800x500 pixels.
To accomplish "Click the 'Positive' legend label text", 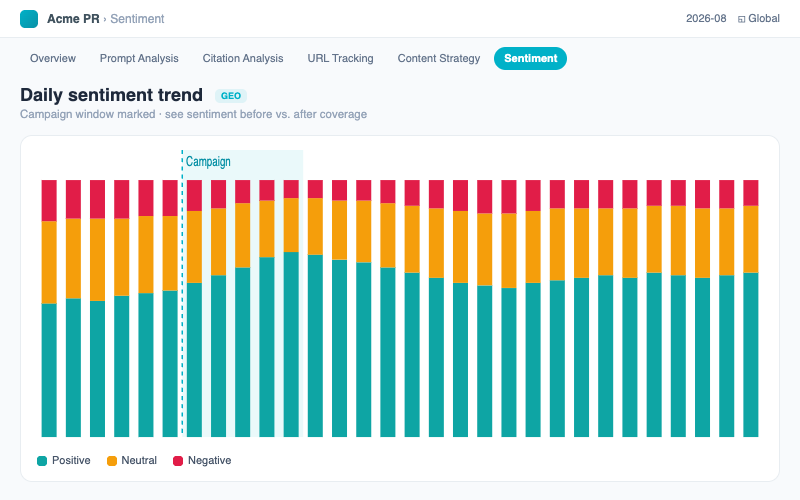I will click(x=71, y=460).
